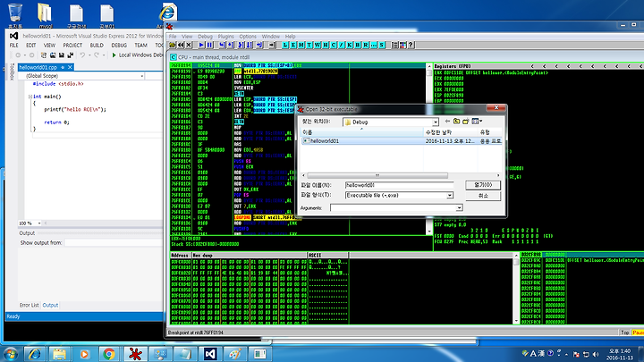Viewport: 644px width, 362px height.
Task: Open the OllyDbg Debug menu
Action: click(205, 37)
